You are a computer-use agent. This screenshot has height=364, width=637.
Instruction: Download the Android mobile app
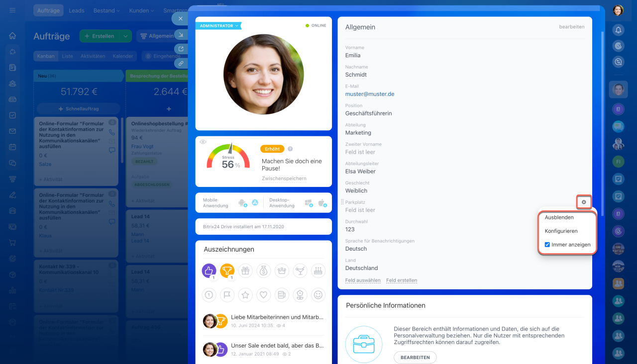242,203
